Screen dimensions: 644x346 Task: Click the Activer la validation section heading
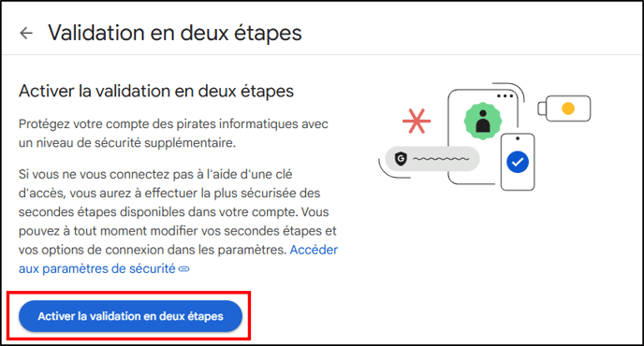point(156,91)
